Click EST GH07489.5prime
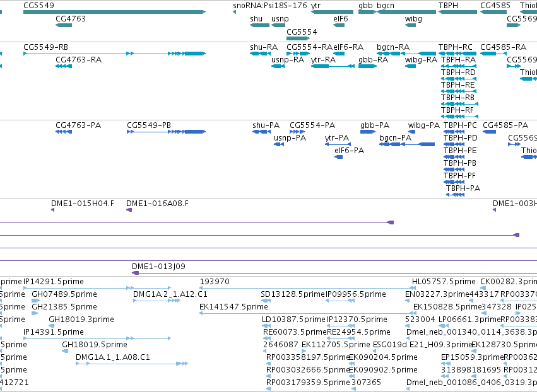The image size is (537, 392). [64, 294]
